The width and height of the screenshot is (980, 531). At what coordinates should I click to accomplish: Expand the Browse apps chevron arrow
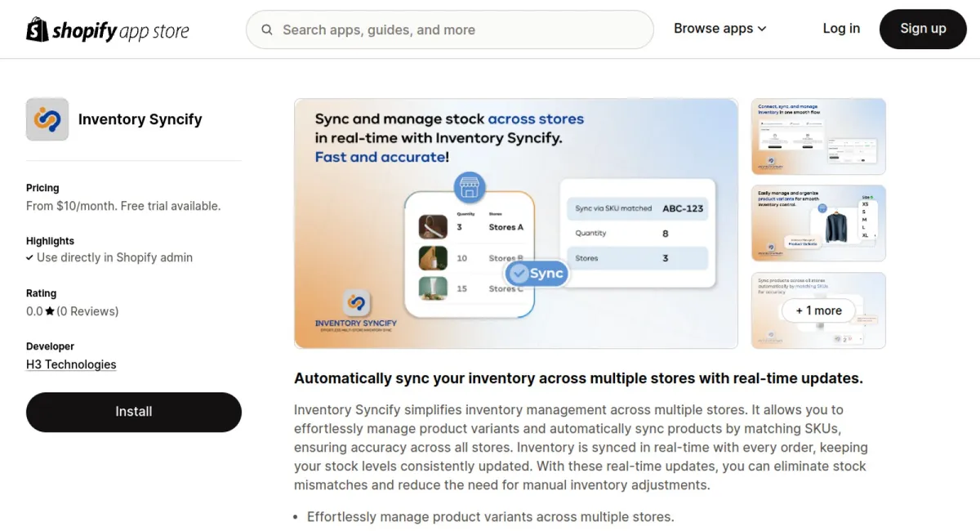tap(762, 29)
